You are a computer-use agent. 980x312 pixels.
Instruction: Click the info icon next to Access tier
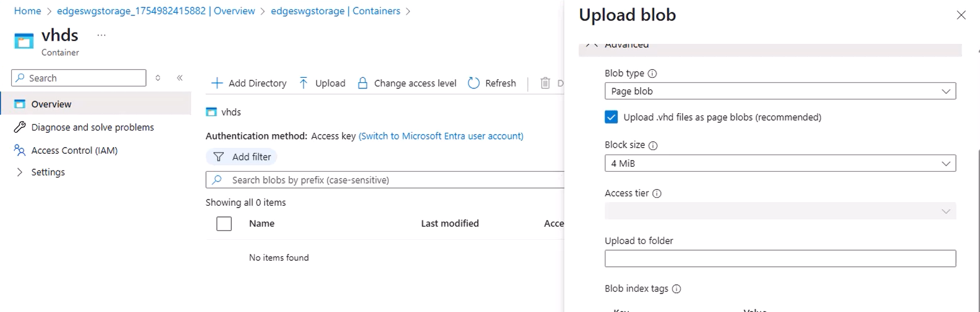pos(657,193)
